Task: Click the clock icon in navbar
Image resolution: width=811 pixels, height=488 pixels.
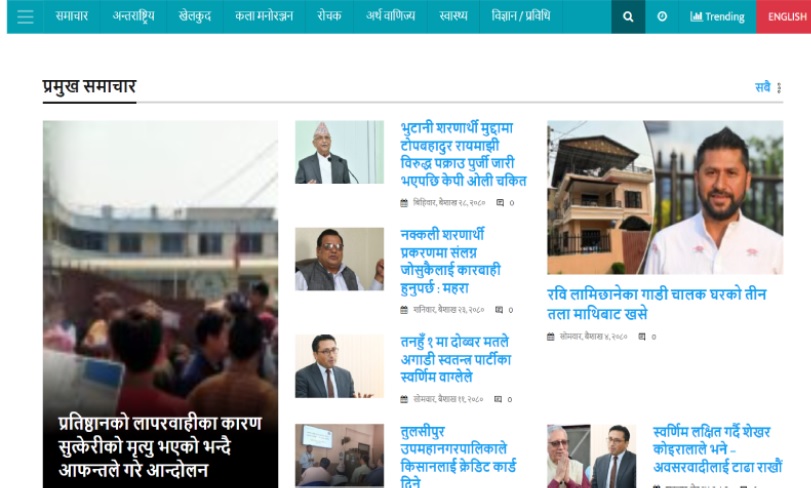Action: (x=662, y=17)
